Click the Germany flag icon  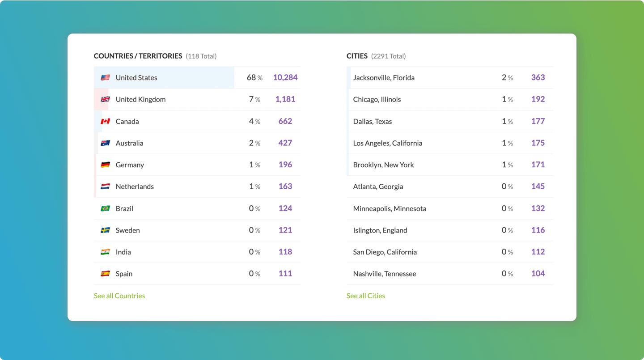coord(105,165)
